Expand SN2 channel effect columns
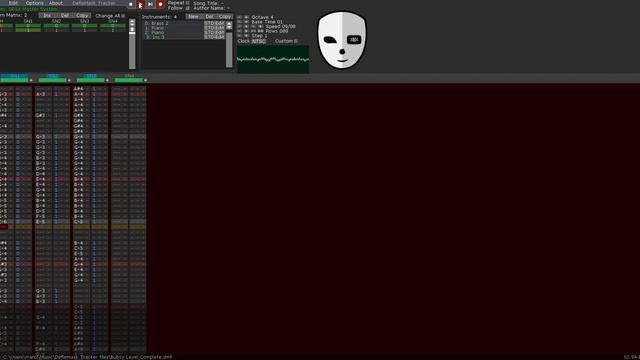Image resolution: width=640 pixels, height=360 pixels. [x=69, y=80]
